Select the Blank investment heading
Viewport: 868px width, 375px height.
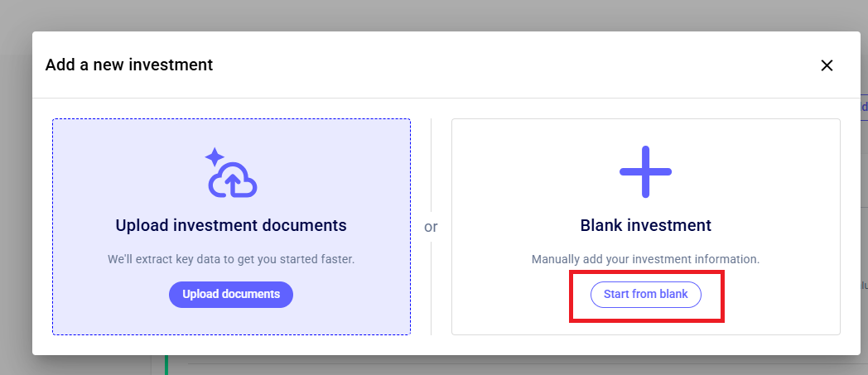[x=645, y=225]
